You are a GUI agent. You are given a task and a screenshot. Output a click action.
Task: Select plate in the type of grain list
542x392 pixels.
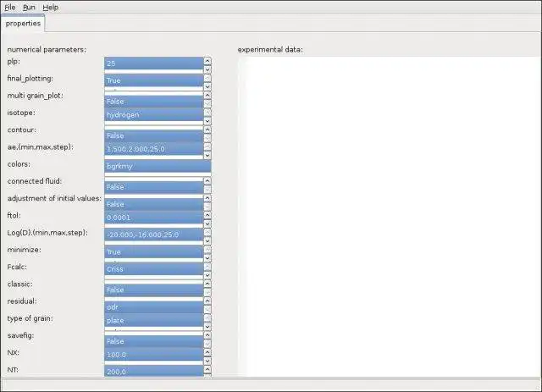[x=154, y=320]
